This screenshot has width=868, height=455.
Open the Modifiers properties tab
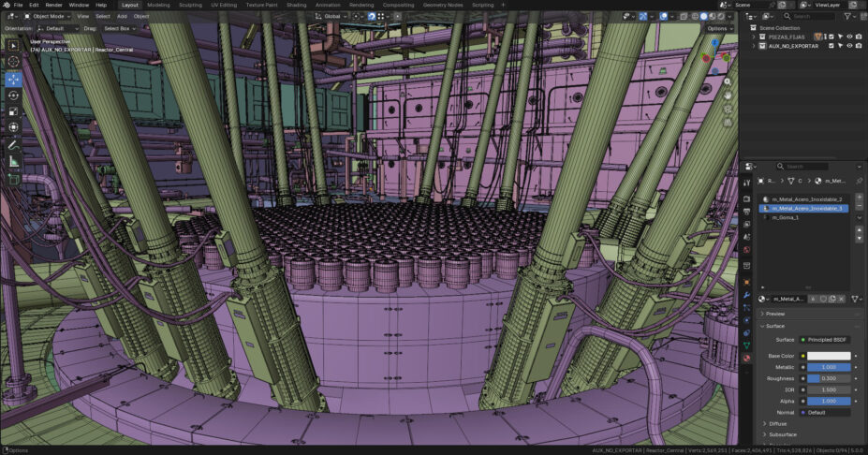747,295
